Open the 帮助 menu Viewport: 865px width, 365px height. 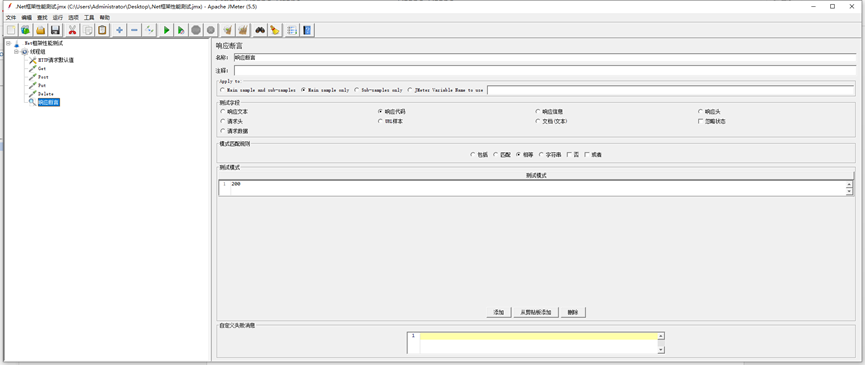(x=105, y=18)
